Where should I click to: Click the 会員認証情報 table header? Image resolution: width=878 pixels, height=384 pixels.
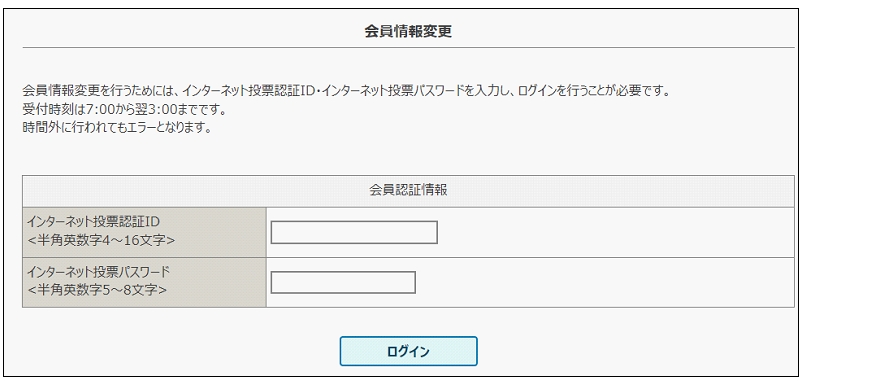(x=408, y=190)
